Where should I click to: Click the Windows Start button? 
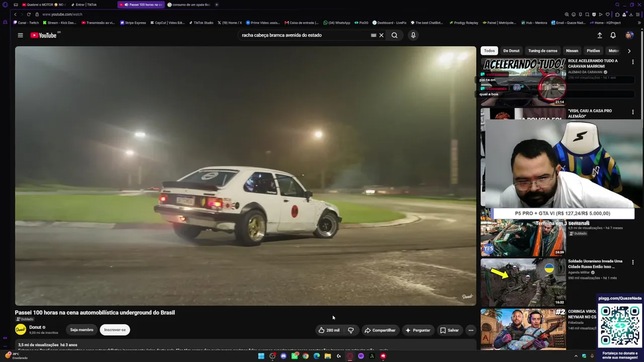pyautogui.click(x=261, y=356)
